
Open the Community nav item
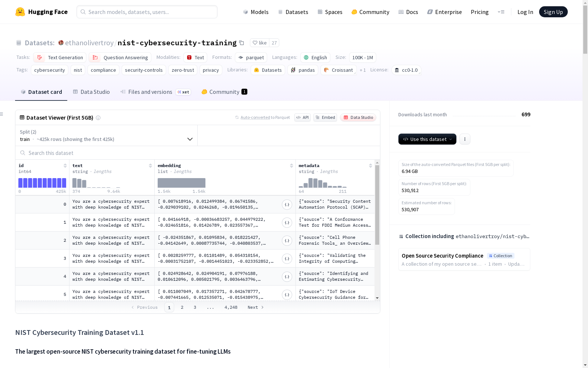coord(370,12)
